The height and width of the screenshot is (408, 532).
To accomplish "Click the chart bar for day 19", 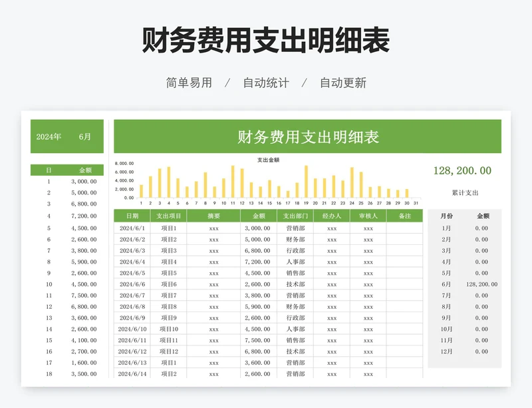I will coord(306,182).
